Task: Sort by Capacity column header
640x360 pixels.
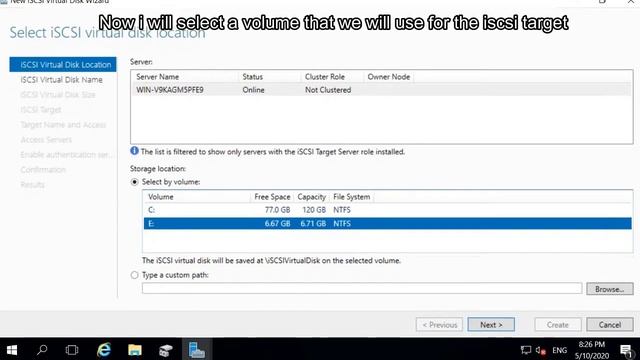Action: pos(311,197)
